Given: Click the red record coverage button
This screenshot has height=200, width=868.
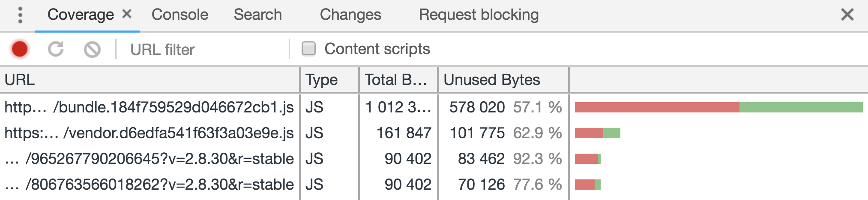Looking at the screenshot, I should [20, 49].
